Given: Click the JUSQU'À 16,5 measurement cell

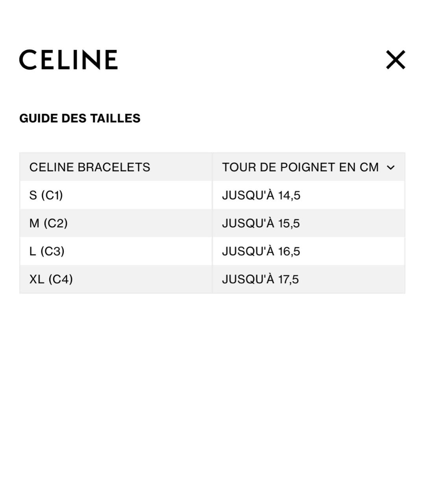Looking at the screenshot, I should click(x=261, y=251).
